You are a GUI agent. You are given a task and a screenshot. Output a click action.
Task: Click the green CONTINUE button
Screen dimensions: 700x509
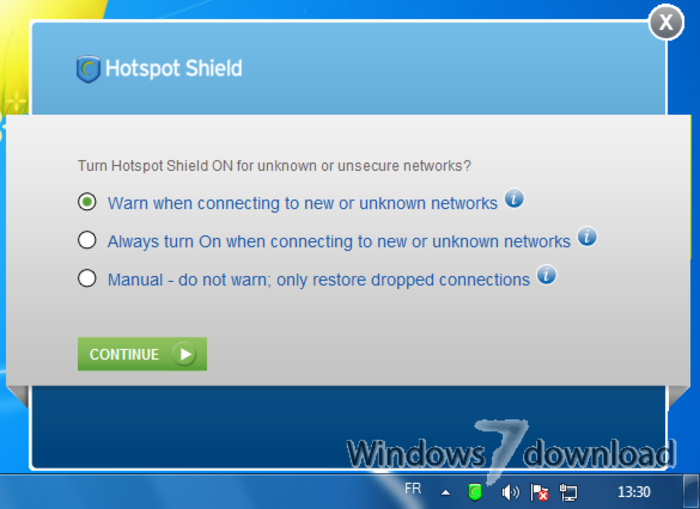pyautogui.click(x=142, y=354)
